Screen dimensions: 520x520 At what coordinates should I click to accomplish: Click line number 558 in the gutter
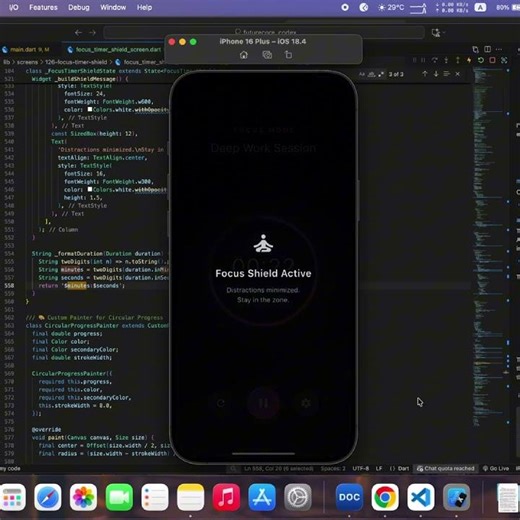click(9, 286)
